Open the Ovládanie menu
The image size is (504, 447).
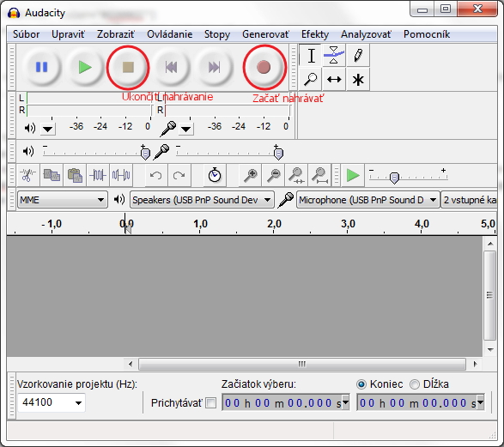pos(170,34)
